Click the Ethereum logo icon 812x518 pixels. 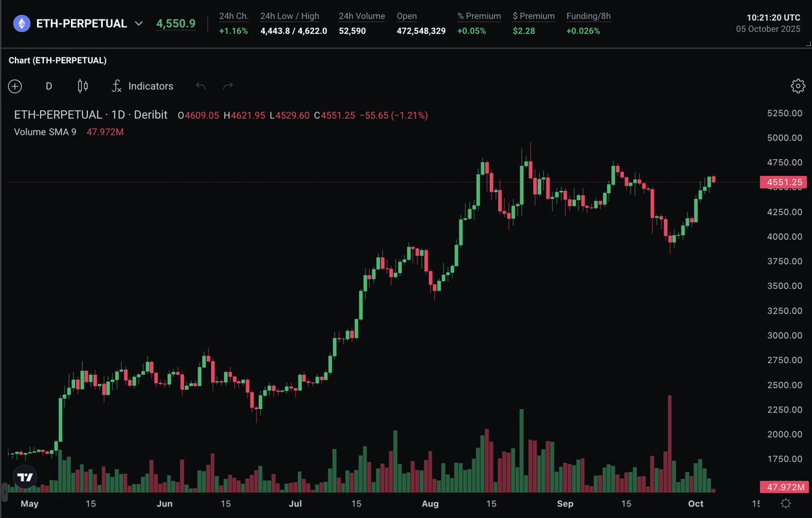[x=22, y=24]
